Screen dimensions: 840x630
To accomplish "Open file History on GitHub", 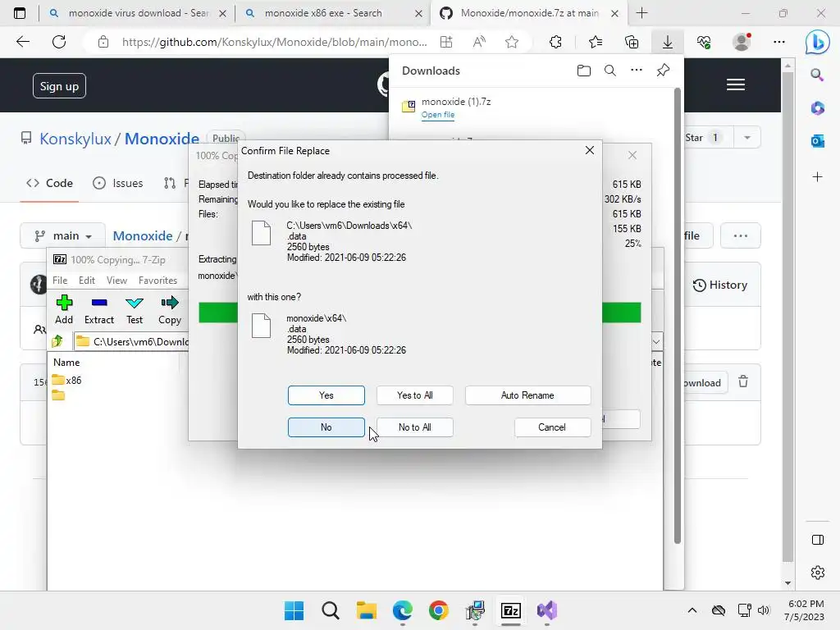I will click(720, 285).
